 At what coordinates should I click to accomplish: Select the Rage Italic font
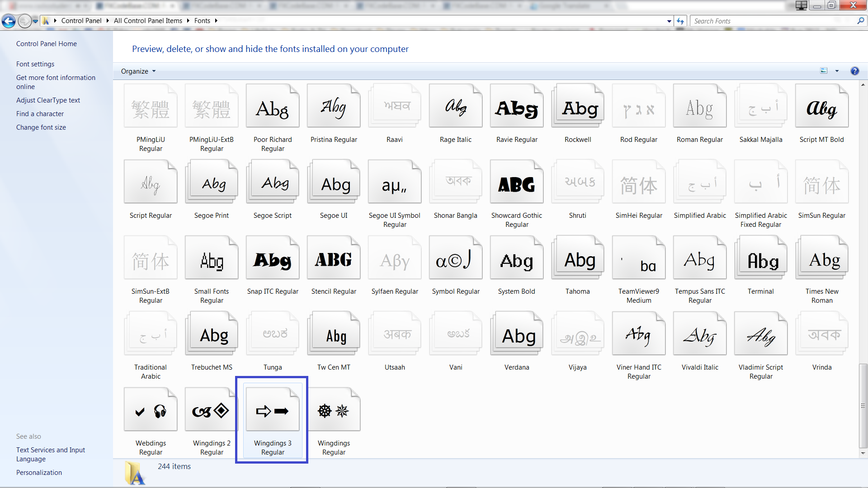(x=456, y=114)
